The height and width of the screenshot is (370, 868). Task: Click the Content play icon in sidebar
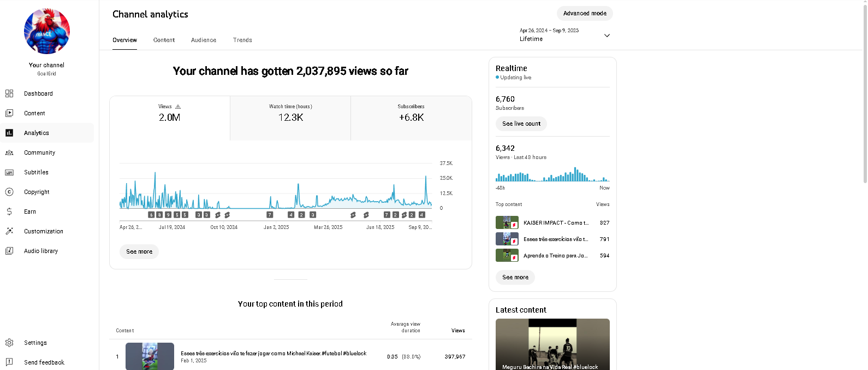9,113
